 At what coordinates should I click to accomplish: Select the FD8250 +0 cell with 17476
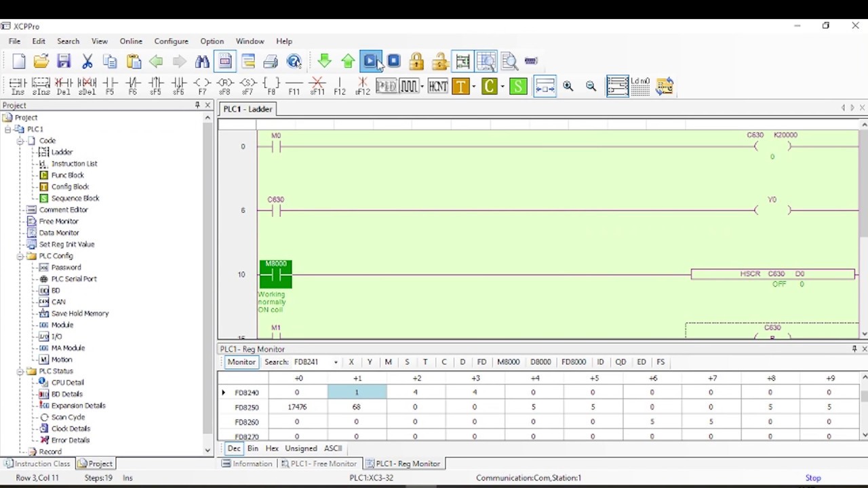coord(297,407)
